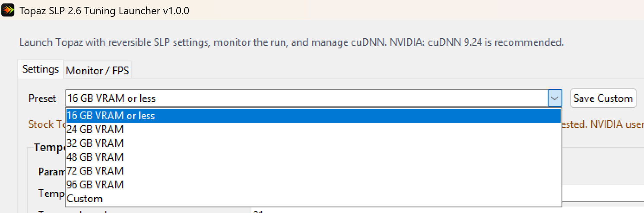The height and width of the screenshot is (213, 644).
Task: Click the Preset label
Action: click(42, 99)
